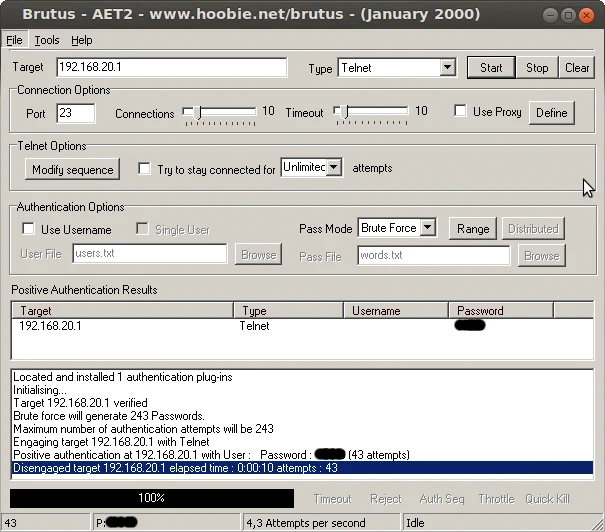The height and width of the screenshot is (532, 605).
Task: Adjust the Connections slider handle
Action: [198, 112]
